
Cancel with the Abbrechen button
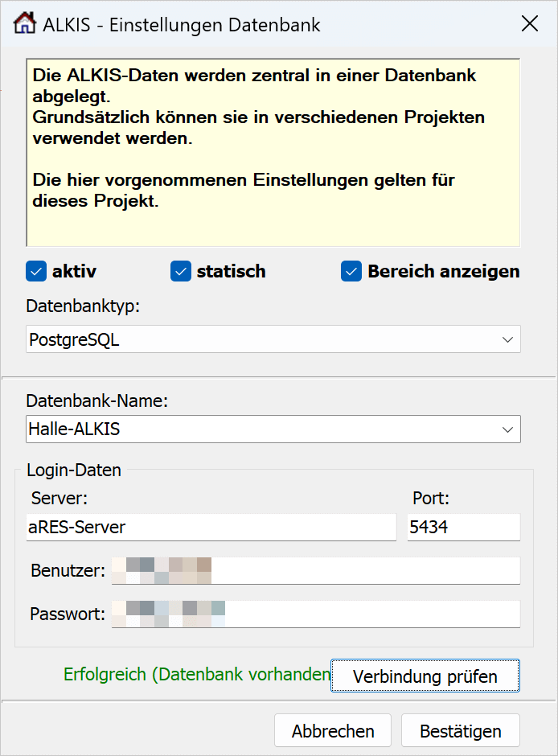(x=333, y=731)
